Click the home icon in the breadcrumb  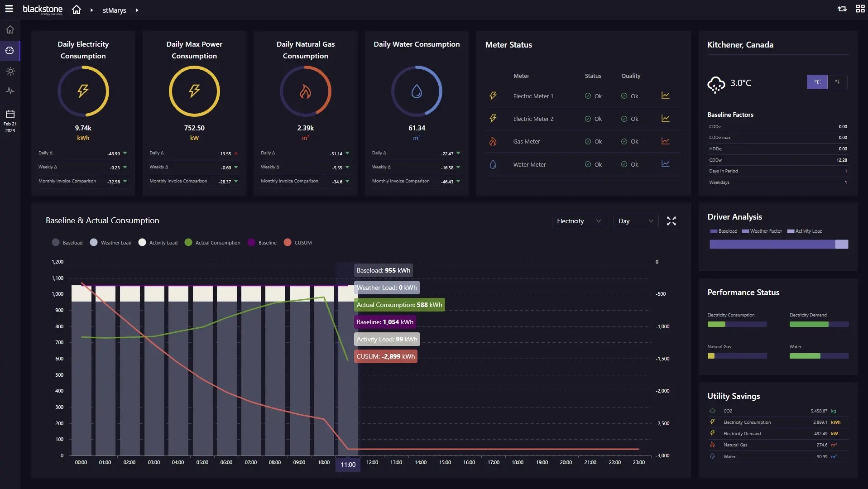coord(77,9)
